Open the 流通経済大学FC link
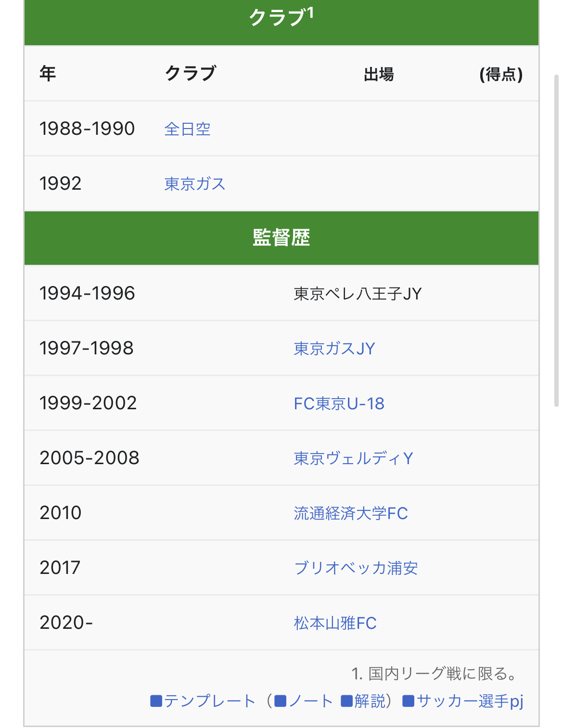 [x=351, y=513]
